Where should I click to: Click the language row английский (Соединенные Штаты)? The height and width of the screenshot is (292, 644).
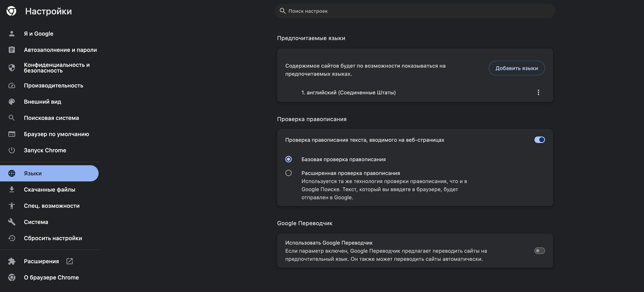tap(415, 92)
